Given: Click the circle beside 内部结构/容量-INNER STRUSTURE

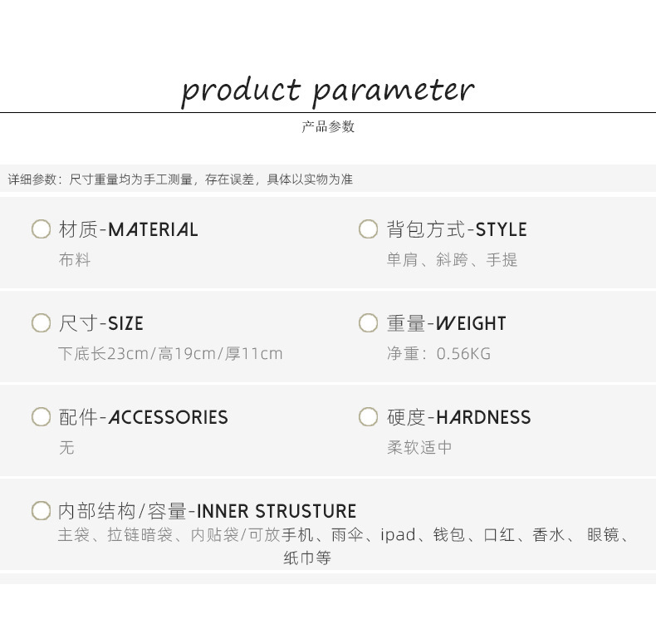Looking at the screenshot, I should 41,510.
